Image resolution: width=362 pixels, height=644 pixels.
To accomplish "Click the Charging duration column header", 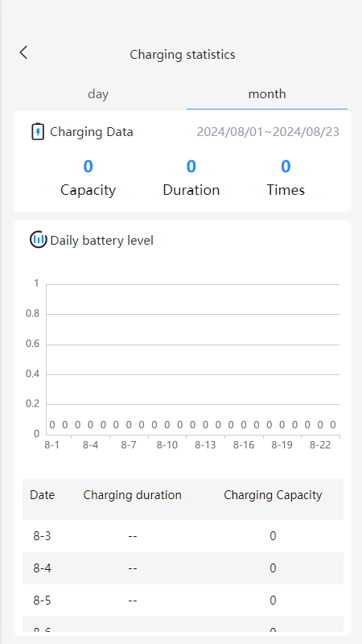I will coord(133,495).
